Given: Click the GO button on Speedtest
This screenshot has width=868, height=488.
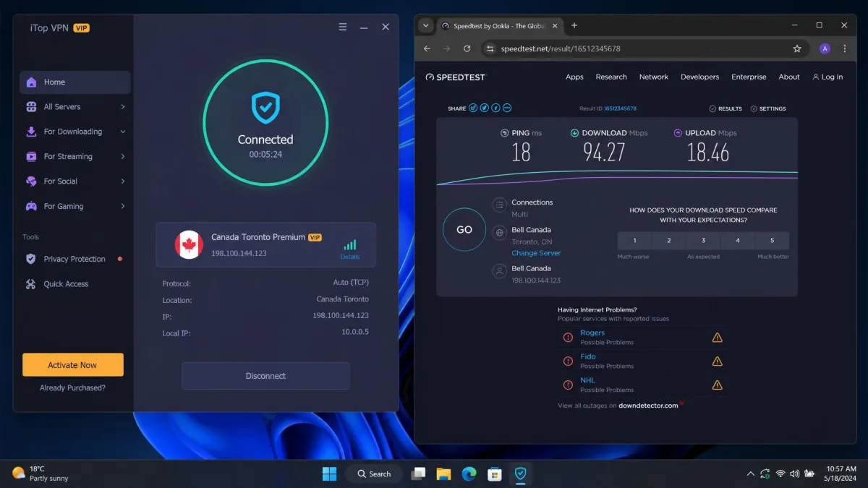Looking at the screenshot, I should (464, 230).
